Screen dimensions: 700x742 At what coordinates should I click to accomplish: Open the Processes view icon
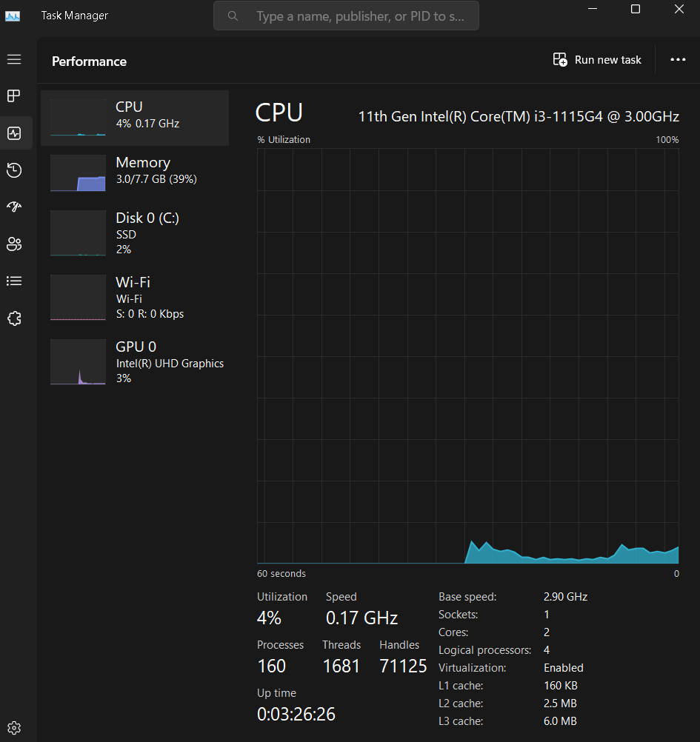pyautogui.click(x=14, y=96)
